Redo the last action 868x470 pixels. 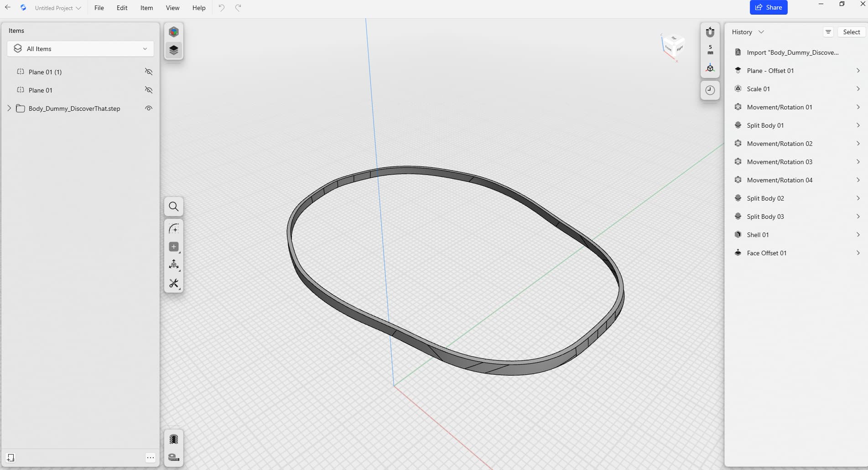pyautogui.click(x=238, y=8)
